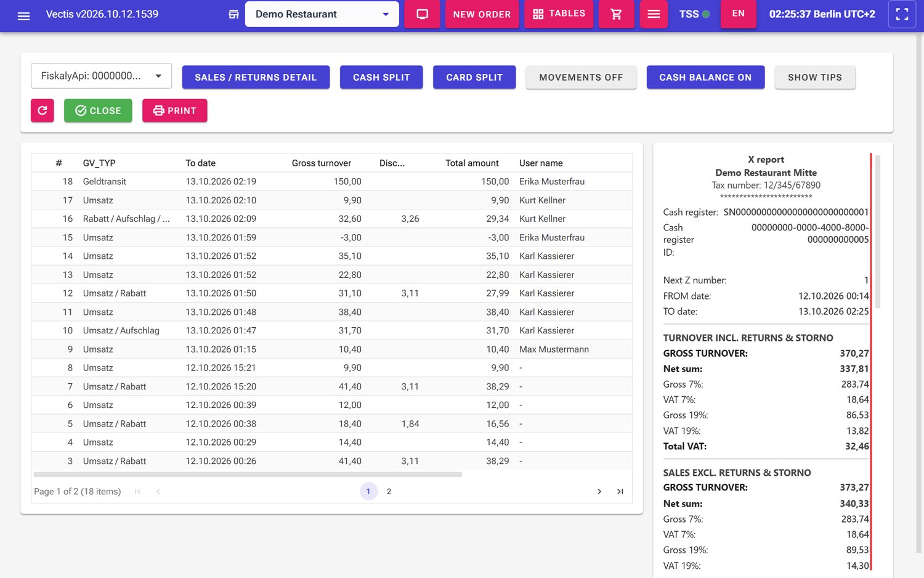Jump to the last page arrow
The image size is (924, 578).
pos(620,491)
